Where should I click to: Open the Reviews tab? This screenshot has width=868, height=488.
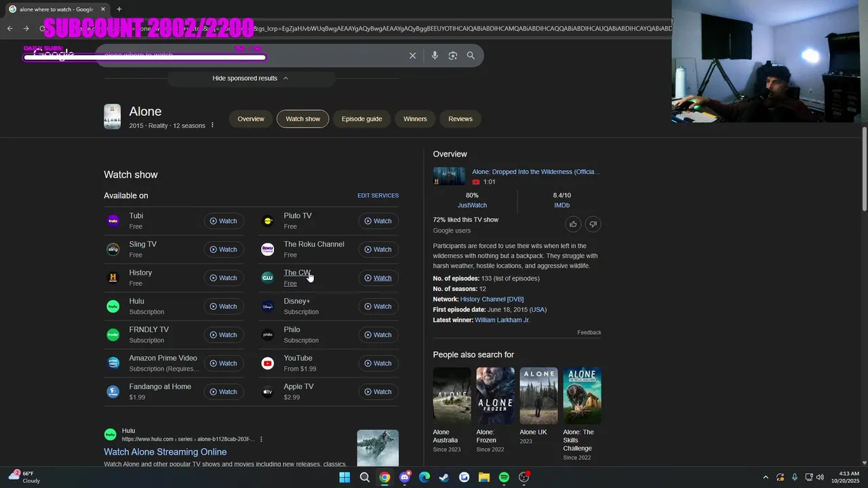tap(460, 119)
